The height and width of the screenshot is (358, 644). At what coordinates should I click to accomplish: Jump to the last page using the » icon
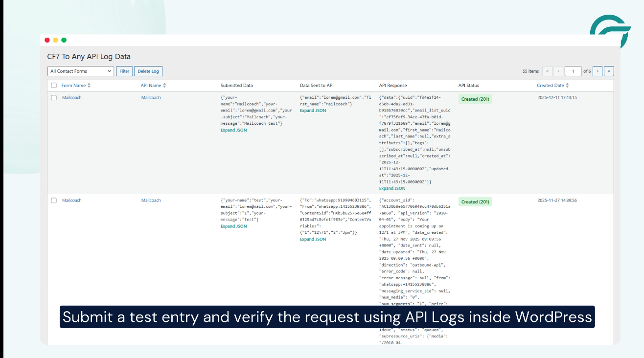tap(609, 71)
